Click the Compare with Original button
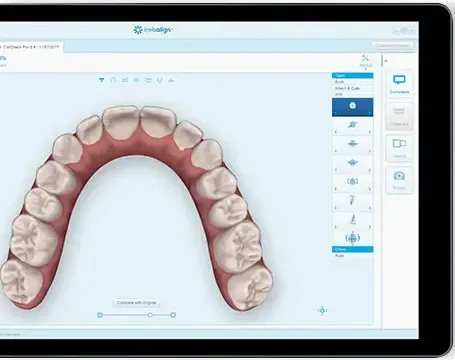The image size is (455, 360). coord(136,303)
